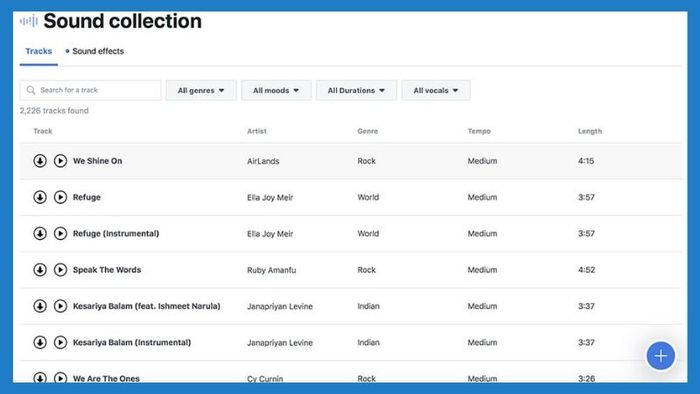700x394 pixels.
Task: Open the All genres dropdown
Action: [x=201, y=90]
